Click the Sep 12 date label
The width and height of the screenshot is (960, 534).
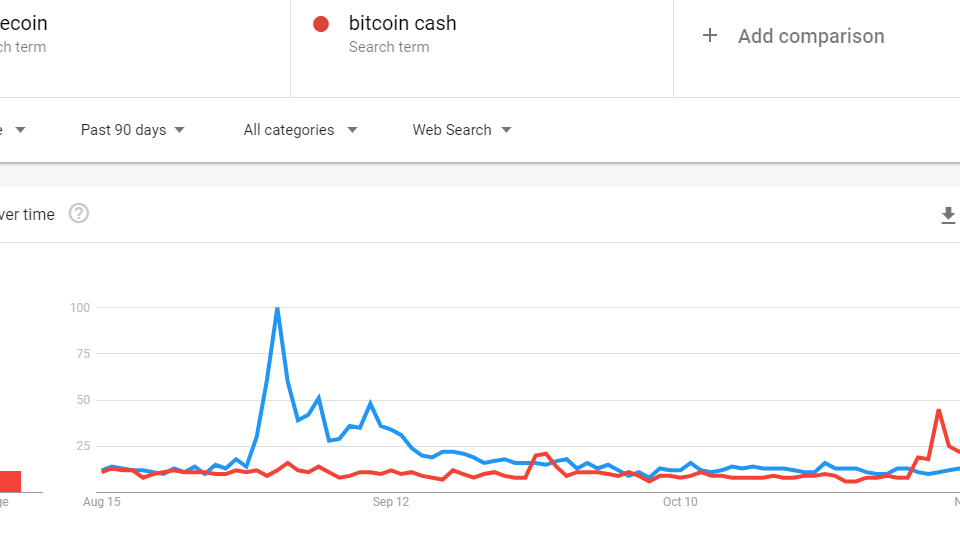[x=391, y=502]
